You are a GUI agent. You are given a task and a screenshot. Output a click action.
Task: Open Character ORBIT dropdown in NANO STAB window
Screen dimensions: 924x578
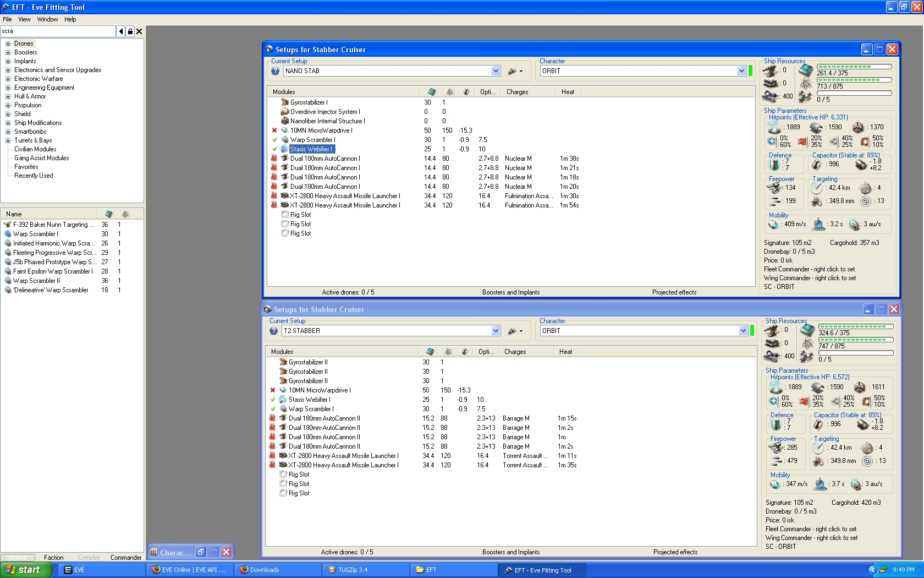(x=741, y=71)
